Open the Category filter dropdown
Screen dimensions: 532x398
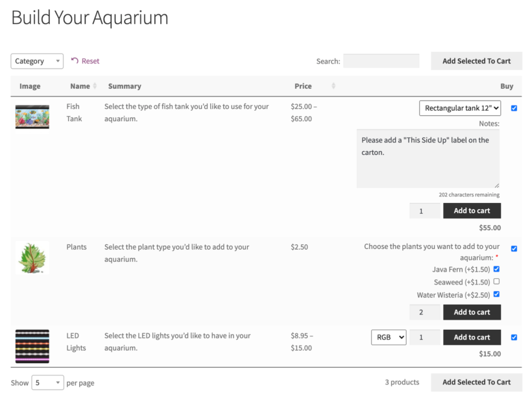(x=36, y=60)
